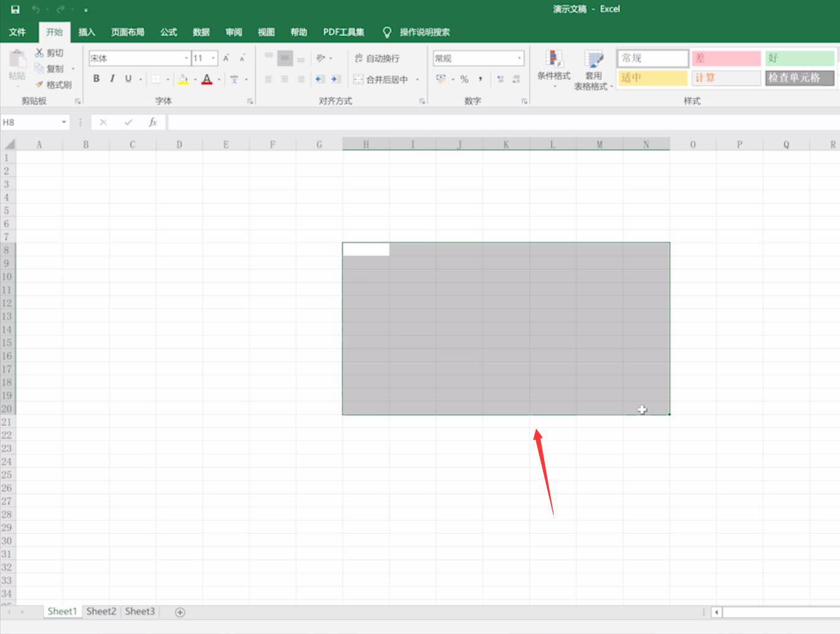Click Merge & Center (合并后居中) button
The height and width of the screenshot is (634, 840).
point(380,79)
